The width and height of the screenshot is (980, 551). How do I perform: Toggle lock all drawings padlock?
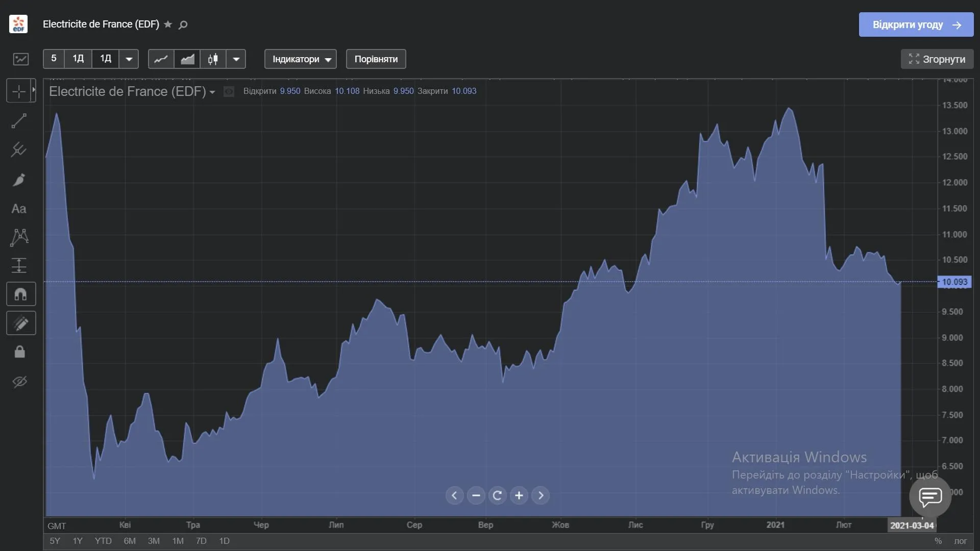(20, 352)
